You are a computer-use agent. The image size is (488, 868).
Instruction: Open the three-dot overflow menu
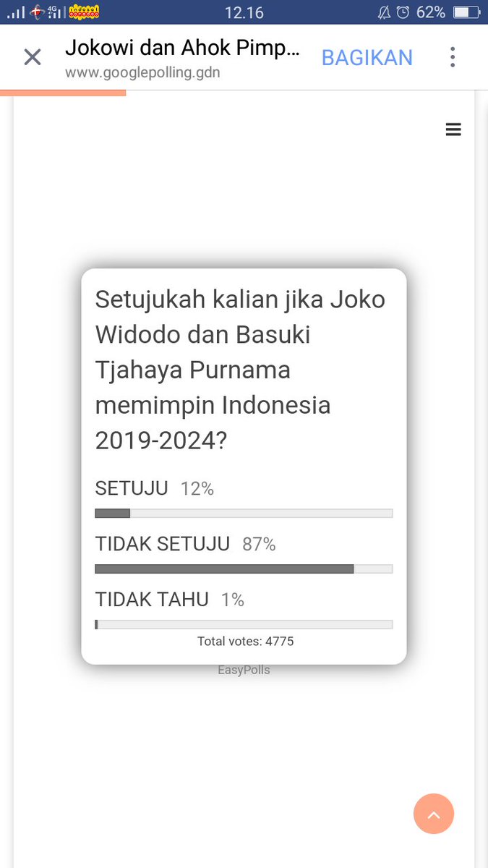pos(453,58)
